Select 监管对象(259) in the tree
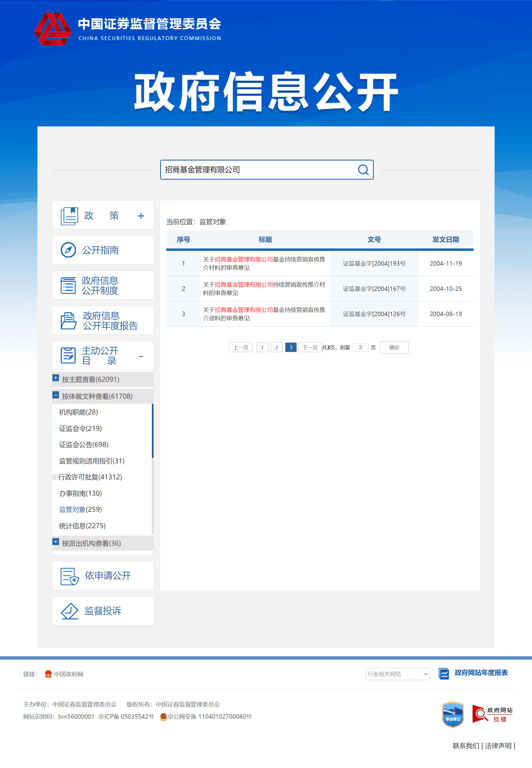 [80, 510]
